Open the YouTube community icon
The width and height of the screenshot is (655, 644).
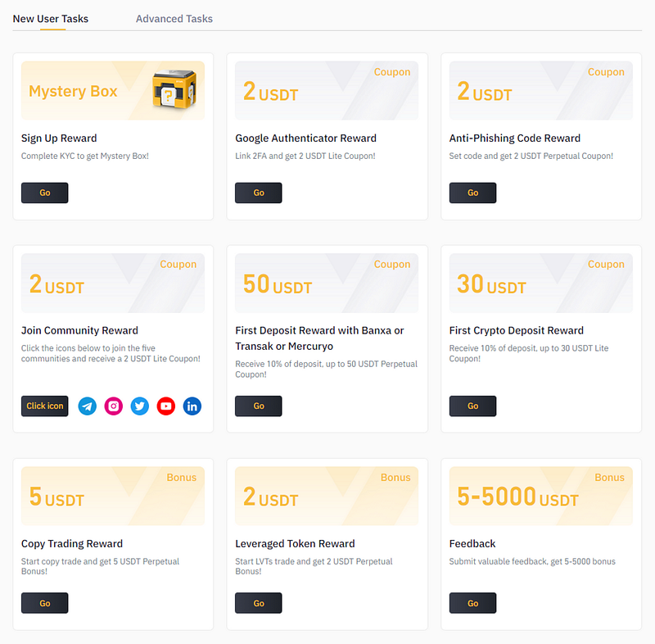(166, 406)
